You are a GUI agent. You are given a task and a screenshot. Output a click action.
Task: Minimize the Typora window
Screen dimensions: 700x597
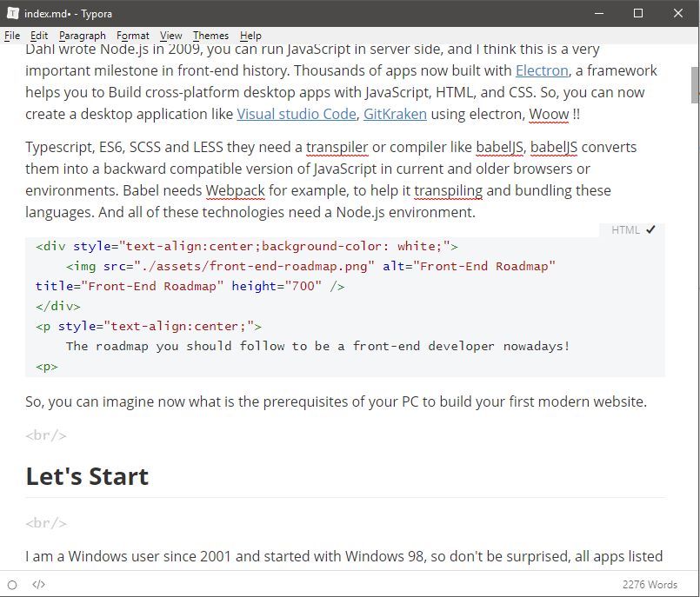coord(599,13)
